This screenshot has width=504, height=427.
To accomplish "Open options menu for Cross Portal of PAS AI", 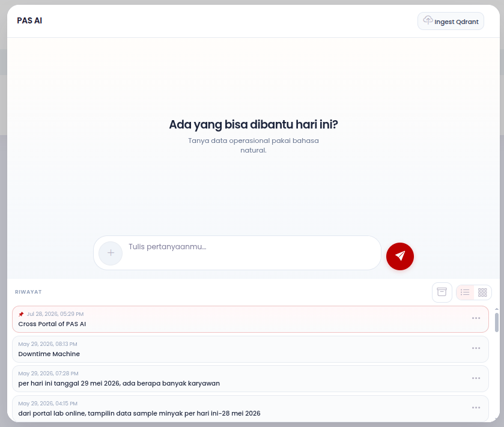I will click(x=476, y=318).
